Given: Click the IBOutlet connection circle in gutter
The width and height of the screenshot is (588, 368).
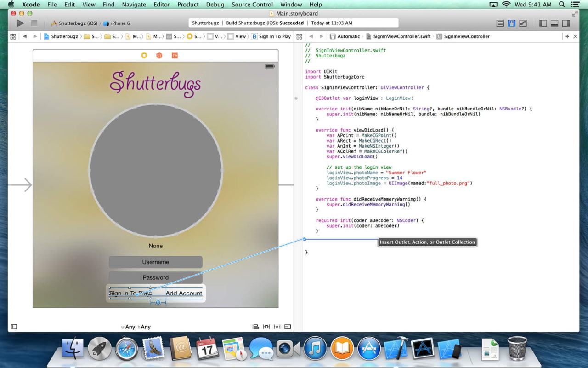Looking at the screenshot, I should click(296, 98).
